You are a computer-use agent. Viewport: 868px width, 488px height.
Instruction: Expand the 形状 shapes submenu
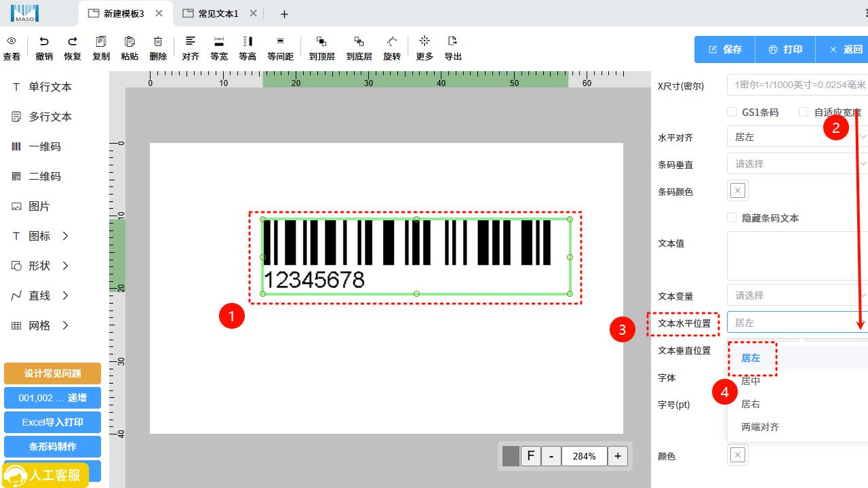(x=41, y=266)
